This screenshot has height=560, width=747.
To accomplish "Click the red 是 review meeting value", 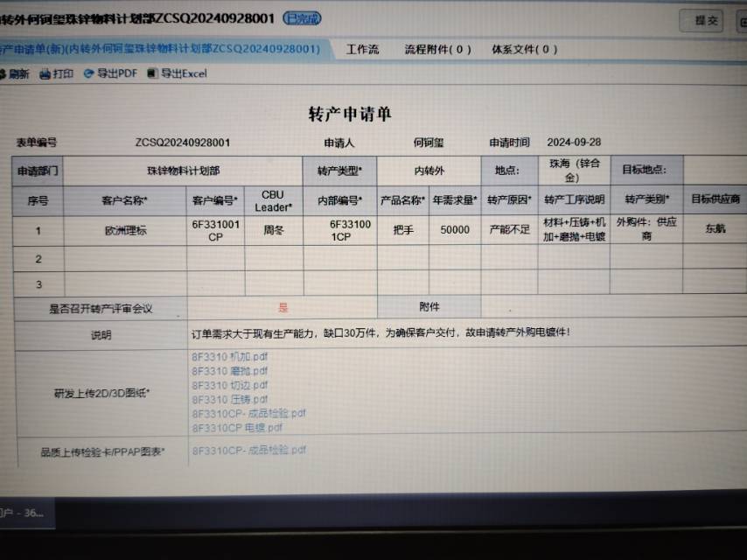I will pyautogui.click(x=283, y=308).
